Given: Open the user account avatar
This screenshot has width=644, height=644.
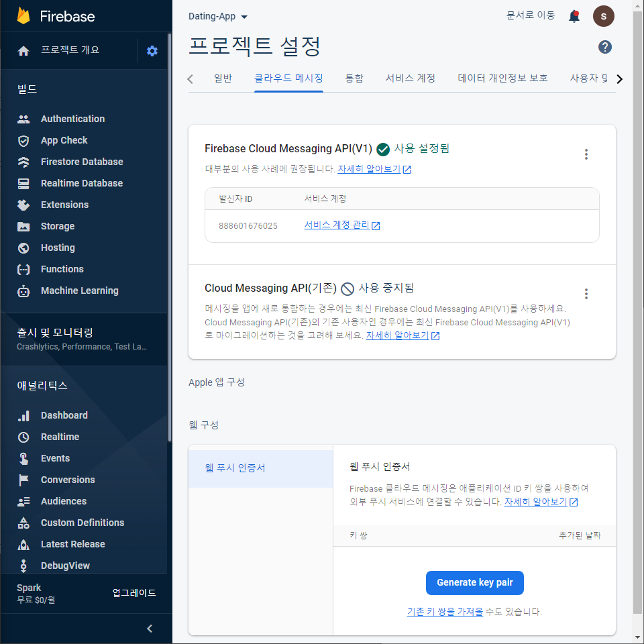Looking at the screenshot, I should click(x=603, y=16).
